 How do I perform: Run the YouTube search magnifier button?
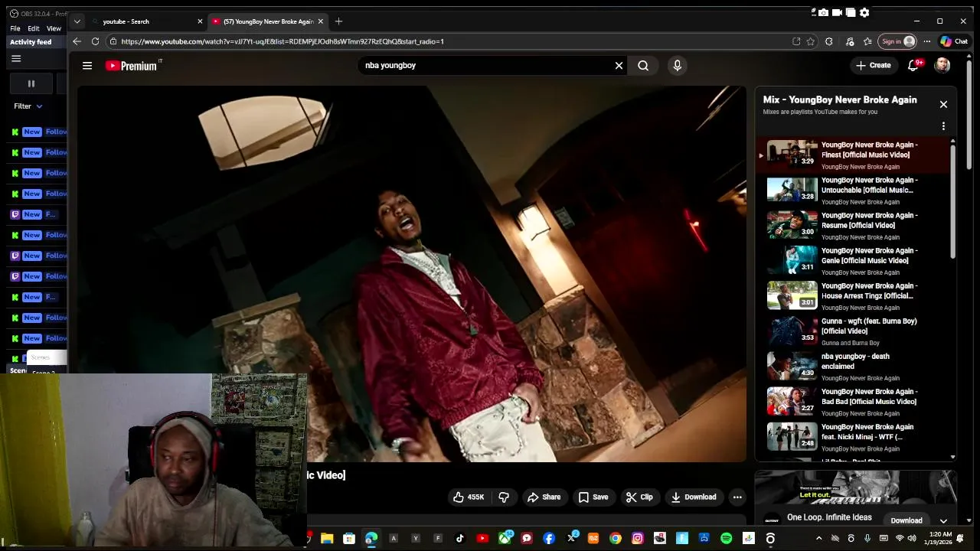point(643,66)
